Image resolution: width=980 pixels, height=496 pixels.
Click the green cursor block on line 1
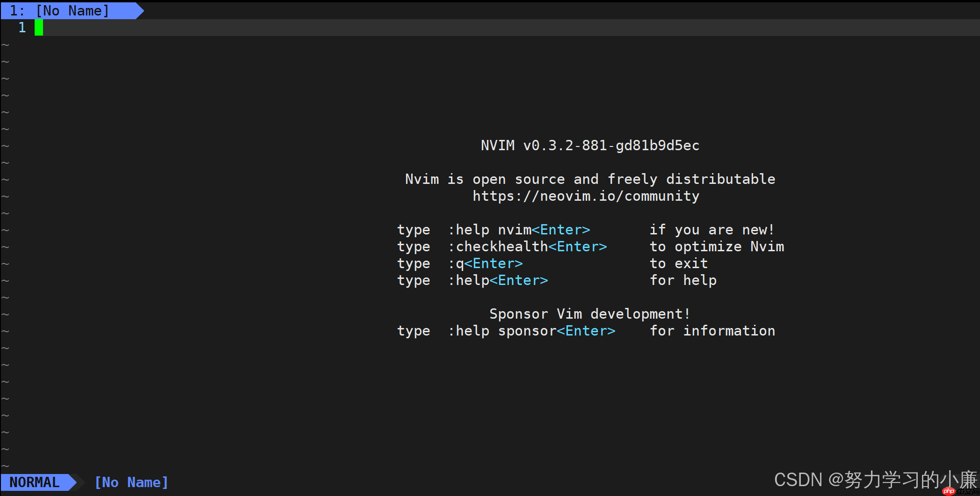[x=39, y=28]
